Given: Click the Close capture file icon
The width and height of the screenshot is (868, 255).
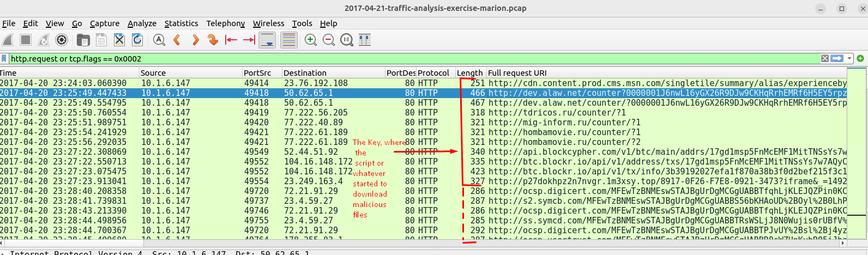Looking at the screenshot, I should pos(119,40).
